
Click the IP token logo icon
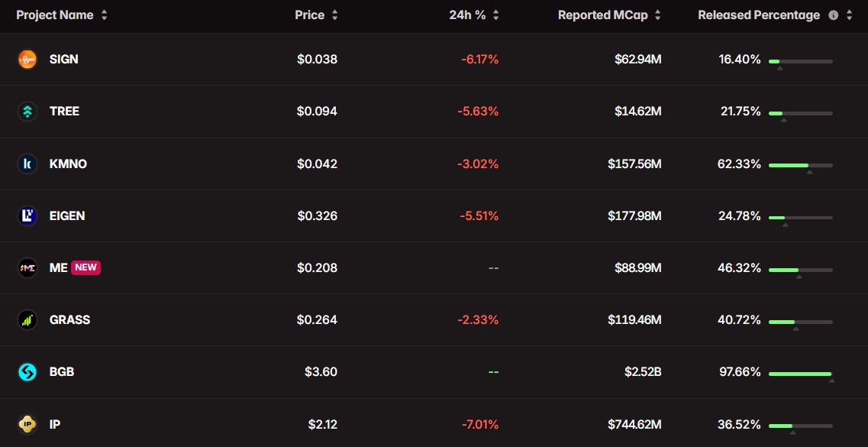tap(27, 424)
